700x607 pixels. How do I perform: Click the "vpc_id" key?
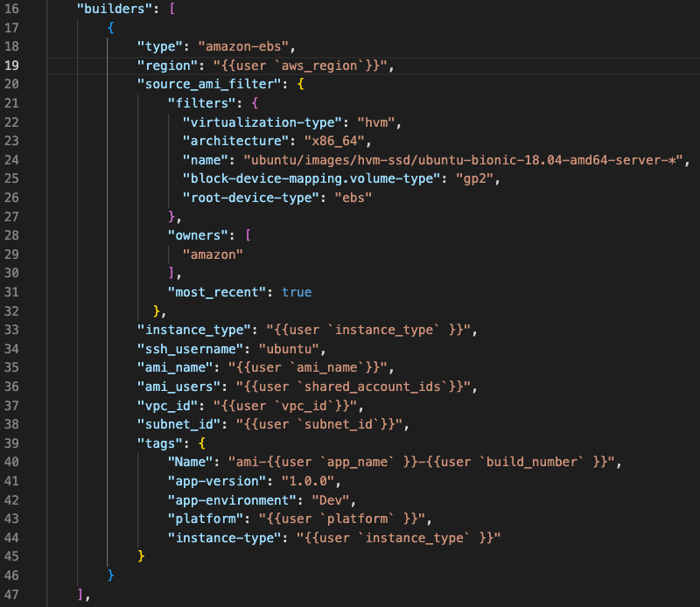[167, 405]
